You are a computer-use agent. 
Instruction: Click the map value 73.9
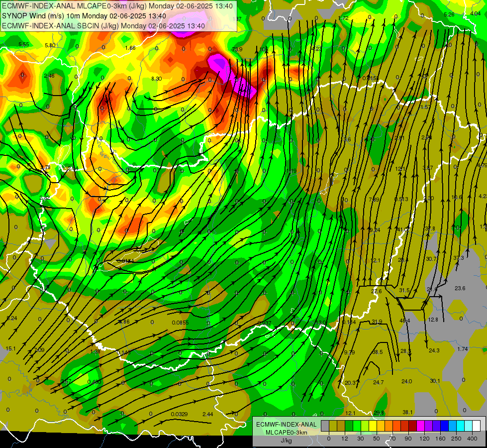(237, 49)
